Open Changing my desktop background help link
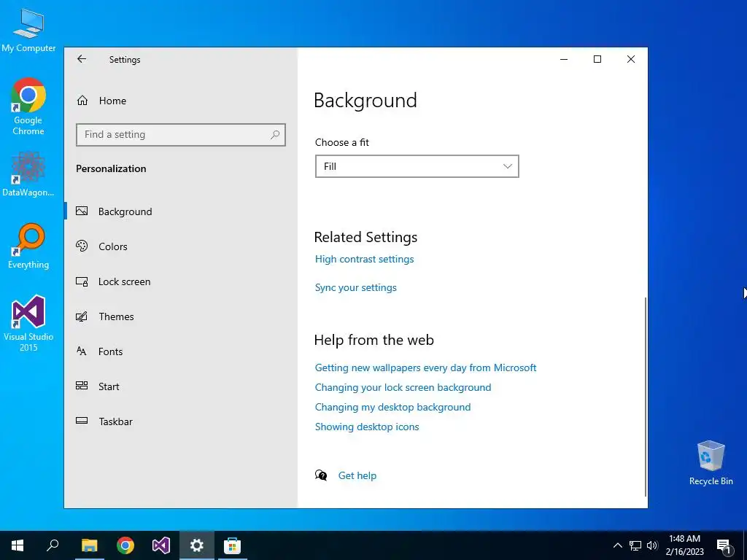 click(x=392, y=407)
